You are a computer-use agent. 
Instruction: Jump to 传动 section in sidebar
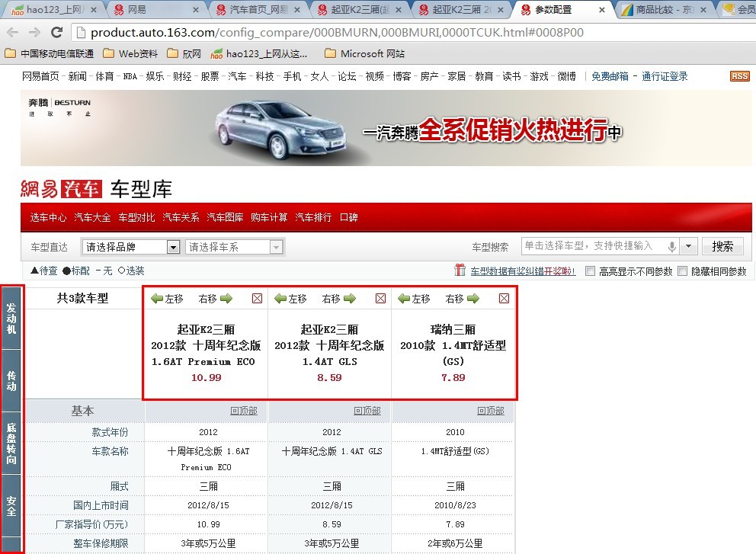point(11,381)
